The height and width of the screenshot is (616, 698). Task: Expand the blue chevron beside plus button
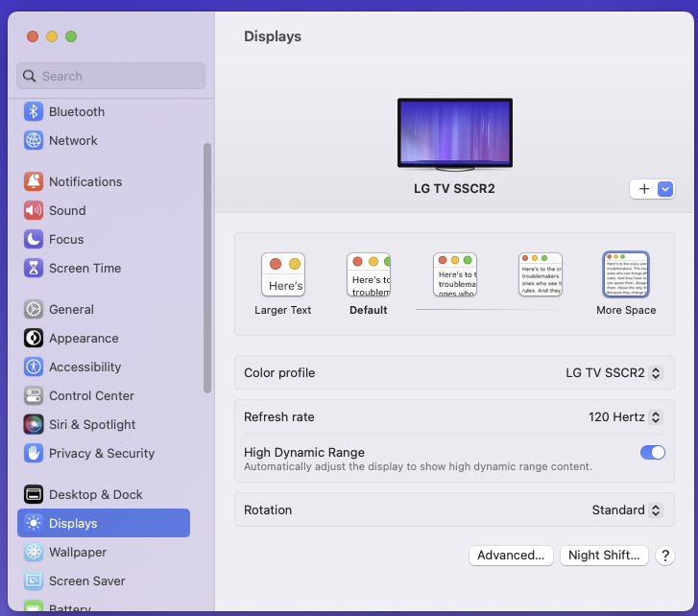(x=665, y=189)
